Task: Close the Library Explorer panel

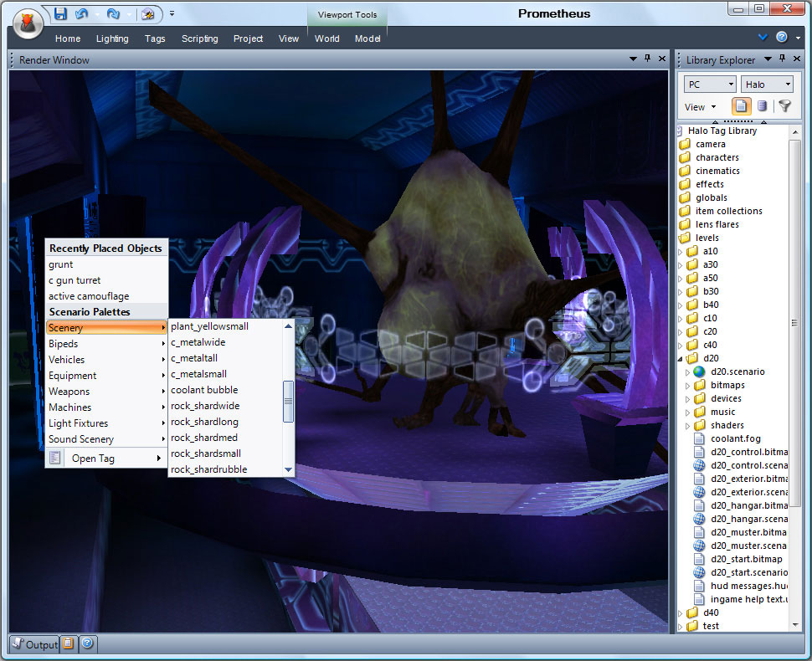Action: point(797,59)
